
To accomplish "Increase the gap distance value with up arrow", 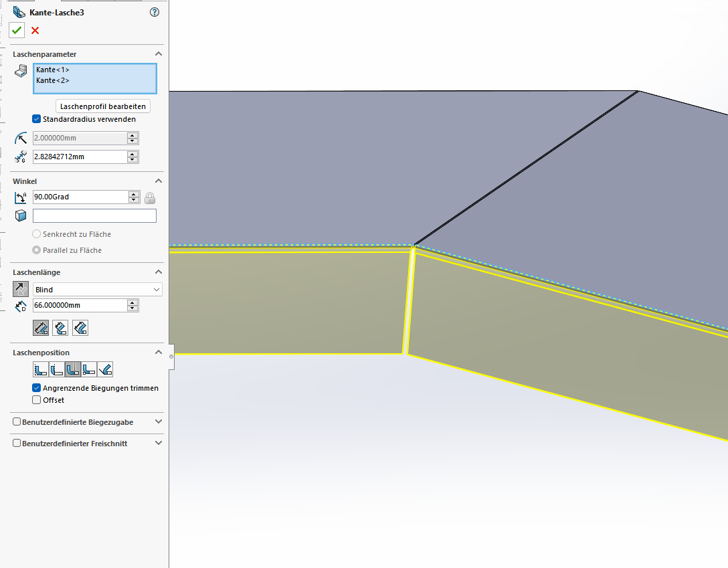I will point(132,154).
